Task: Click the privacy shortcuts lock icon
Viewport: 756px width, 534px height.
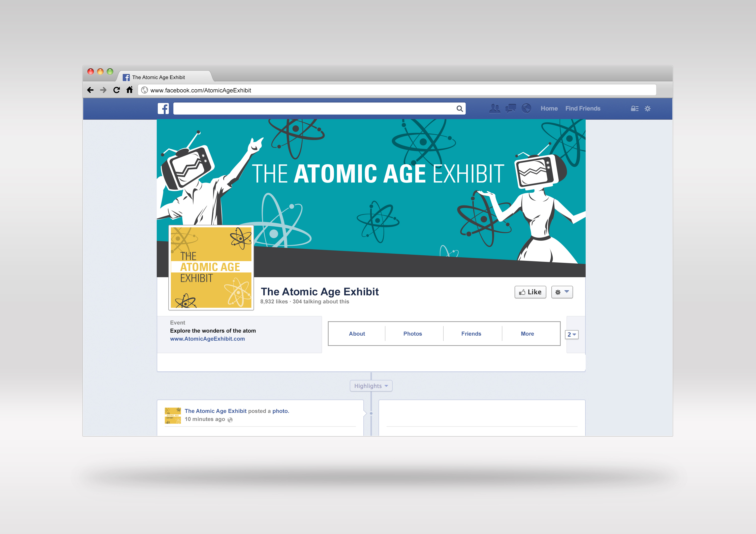Action: (x=634, y=109)
